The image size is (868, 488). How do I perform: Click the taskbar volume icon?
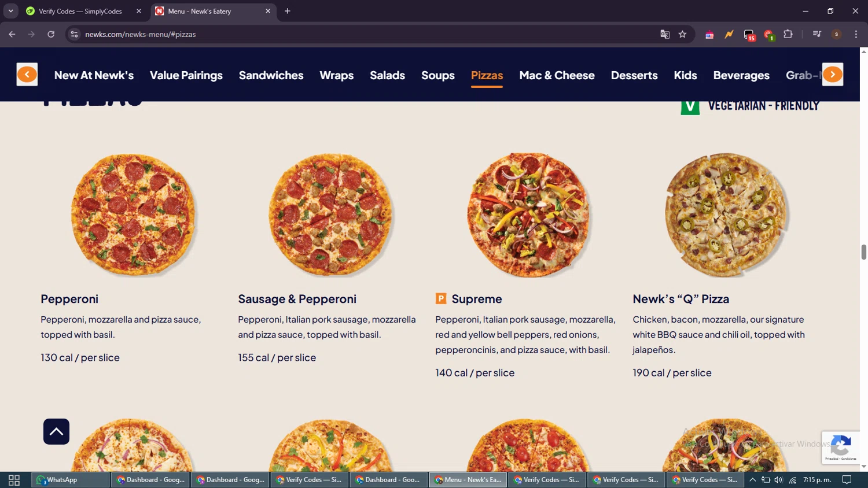(x=778, y=480)
